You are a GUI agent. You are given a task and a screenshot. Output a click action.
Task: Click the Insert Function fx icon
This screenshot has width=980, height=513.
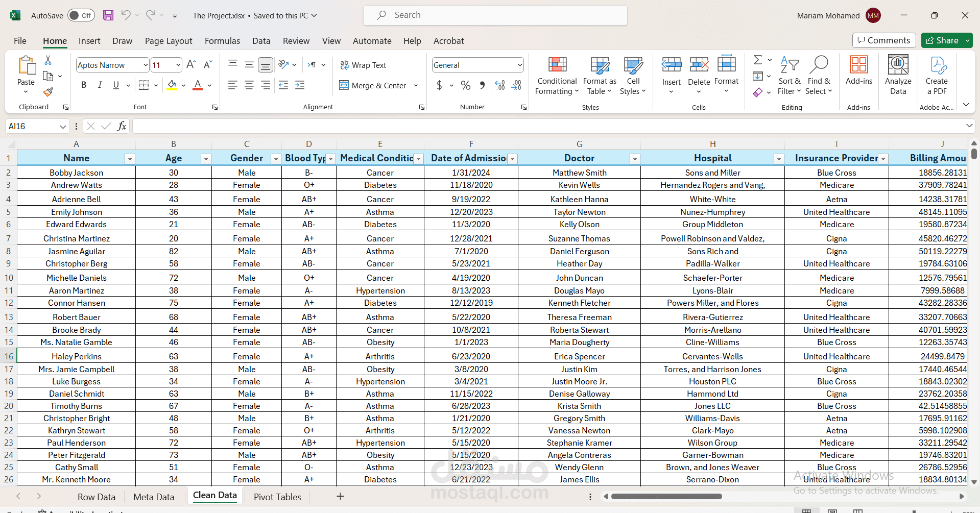122,126
